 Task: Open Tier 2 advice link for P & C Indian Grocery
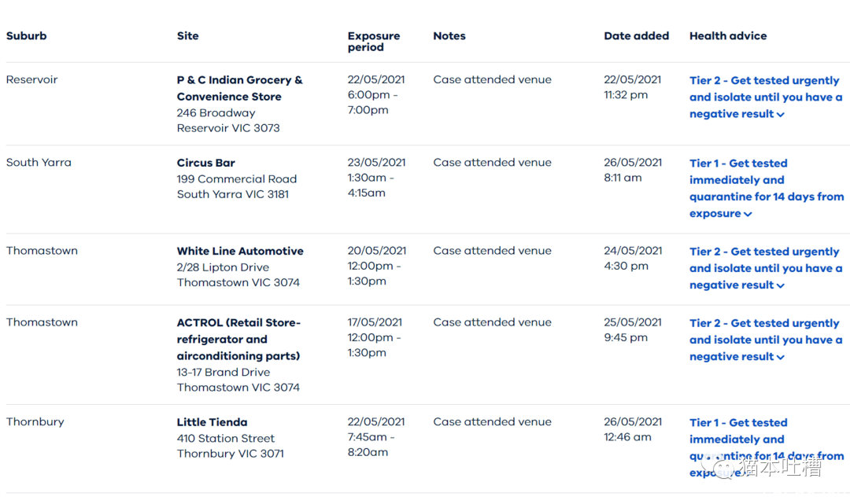click(x=766, y=97)
